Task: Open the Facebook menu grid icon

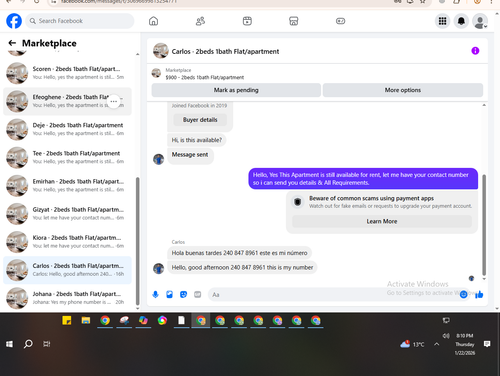Action: (x=442, y=21)
